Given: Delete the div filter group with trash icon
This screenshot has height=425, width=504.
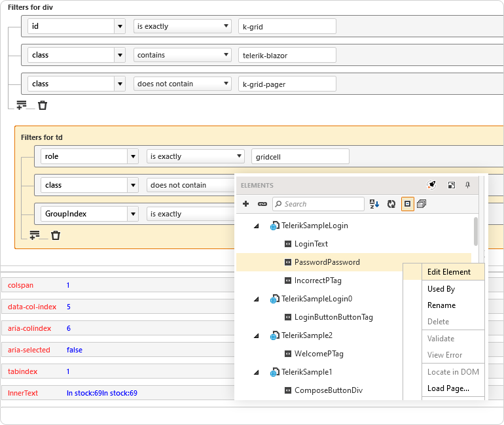Looking at the screenshot, I should [43, 105].
